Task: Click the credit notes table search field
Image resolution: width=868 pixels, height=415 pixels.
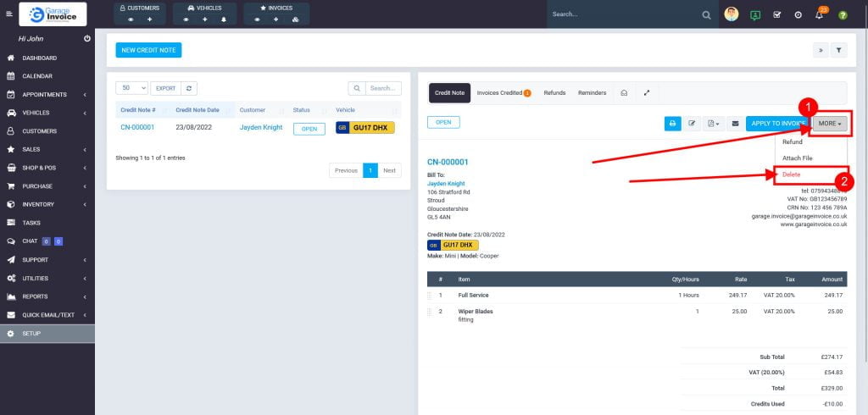Action: 383,88
